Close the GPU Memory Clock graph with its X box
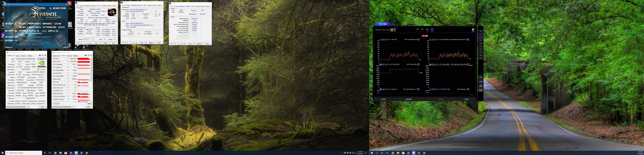The width and height of the screenshot is (644, 155). pyautogui.click(x=468, y=64)
